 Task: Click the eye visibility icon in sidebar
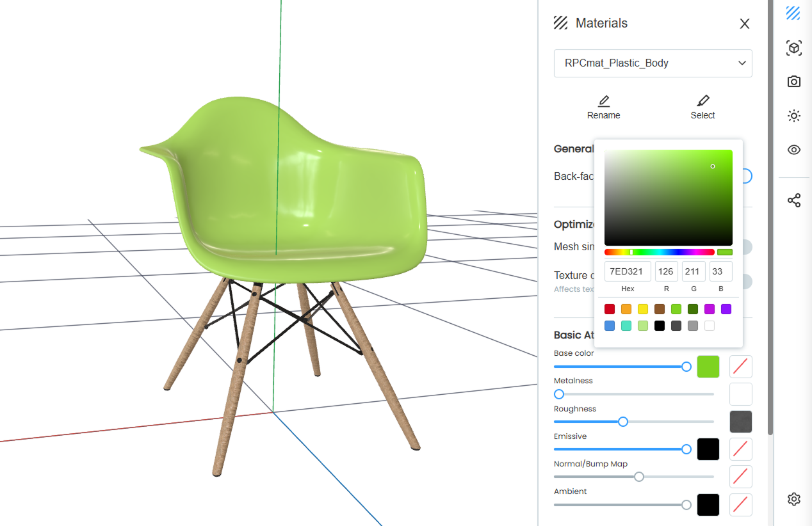point(793,150)
